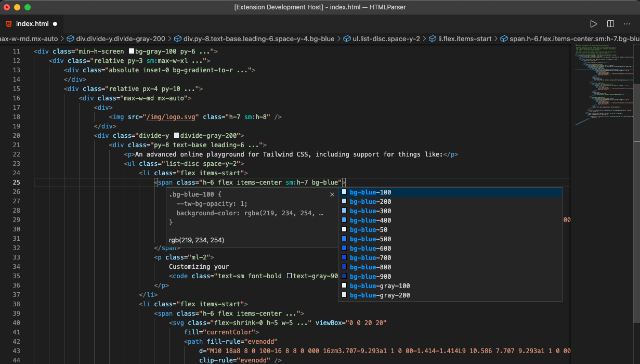Click the viewBox "0 0 20 20" value on line 40
The width and height of the screenshot is (640, 364).
[x=366, y=323]
